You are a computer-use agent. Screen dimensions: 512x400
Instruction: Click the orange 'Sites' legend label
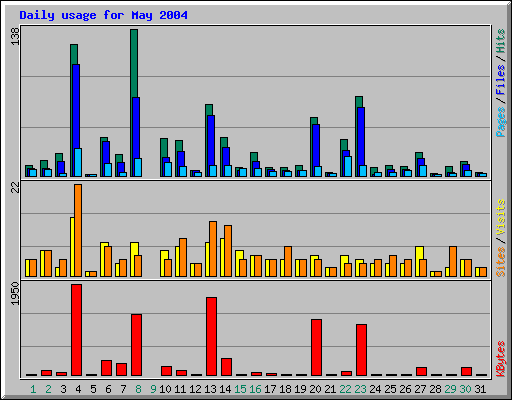(501, 262)
